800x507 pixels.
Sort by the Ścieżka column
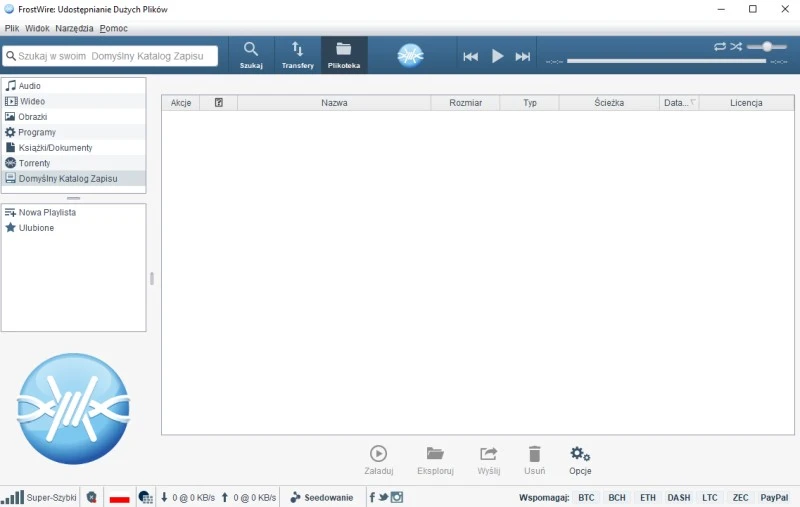tap(609, 103)
